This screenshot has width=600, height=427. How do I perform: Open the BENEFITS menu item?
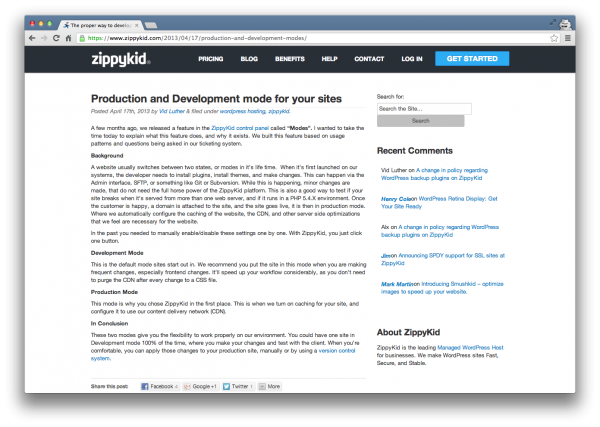click(290, 59)
